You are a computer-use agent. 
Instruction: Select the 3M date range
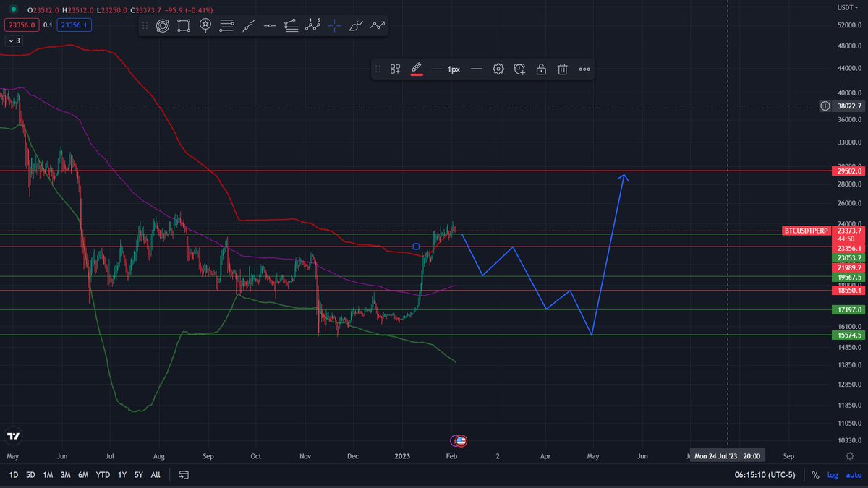click(x=66, y=475)
